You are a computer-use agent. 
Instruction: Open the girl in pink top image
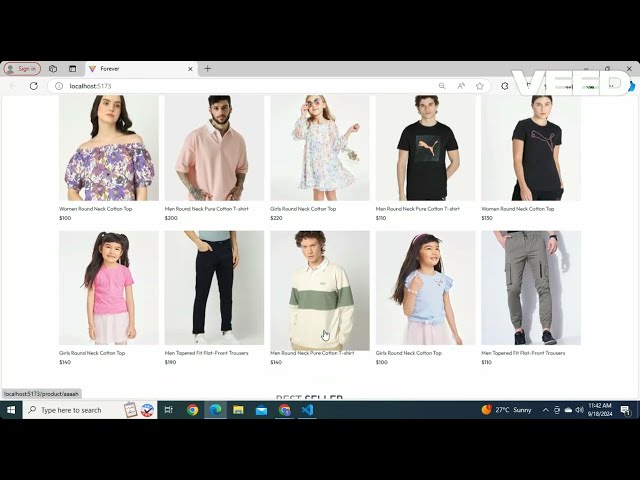[x=109, y=288]
